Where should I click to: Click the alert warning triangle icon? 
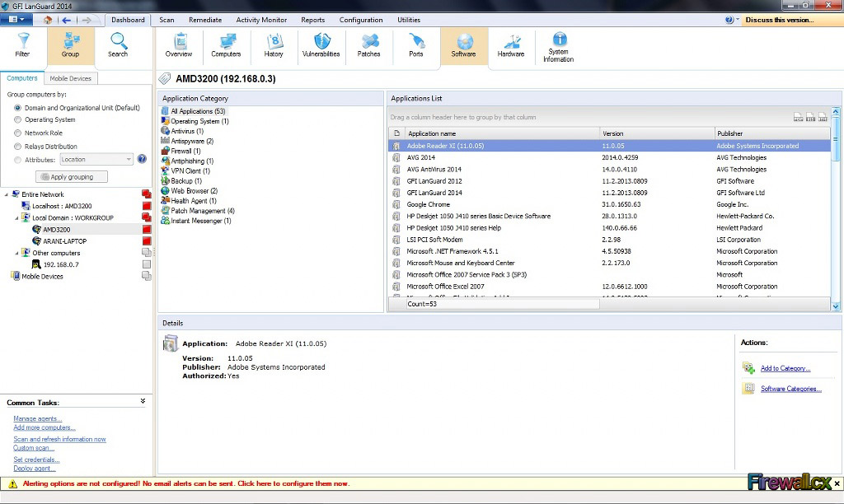(x=13, y=484)
